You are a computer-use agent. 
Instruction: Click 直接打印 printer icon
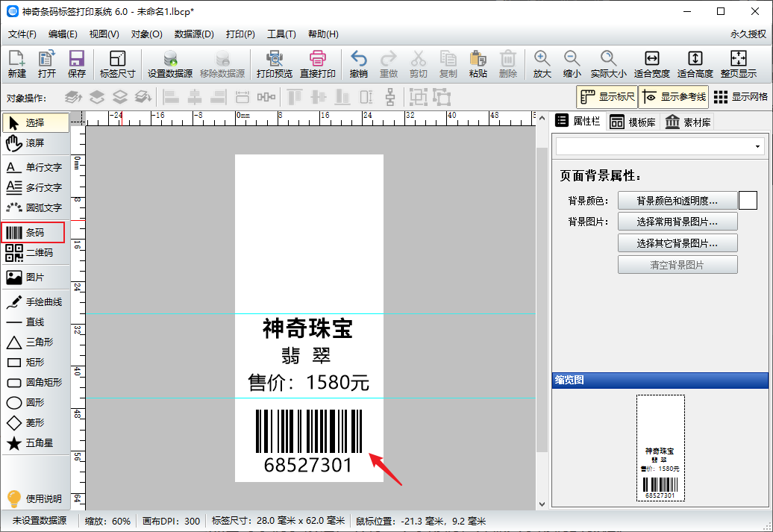coord(318,64)
